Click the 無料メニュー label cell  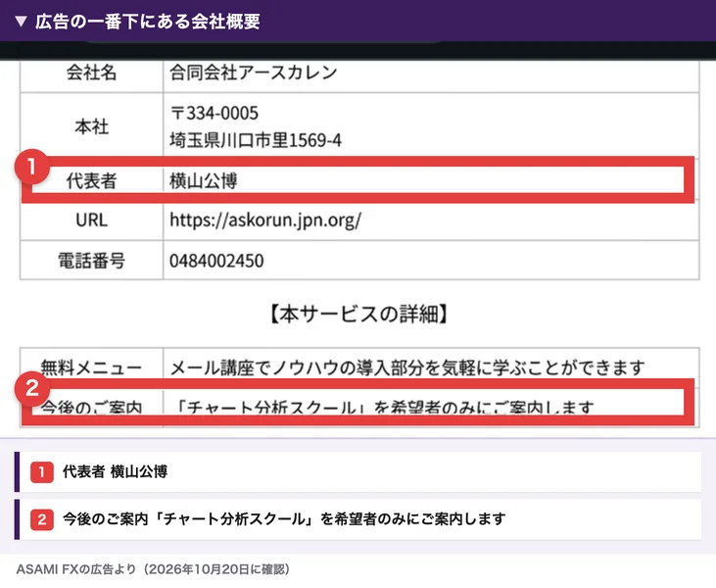[91, 367]
